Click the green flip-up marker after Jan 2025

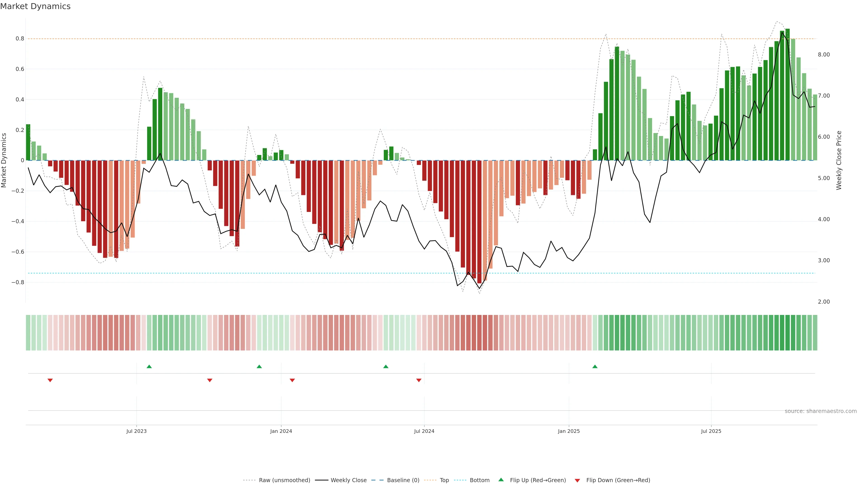coord(595,366)
